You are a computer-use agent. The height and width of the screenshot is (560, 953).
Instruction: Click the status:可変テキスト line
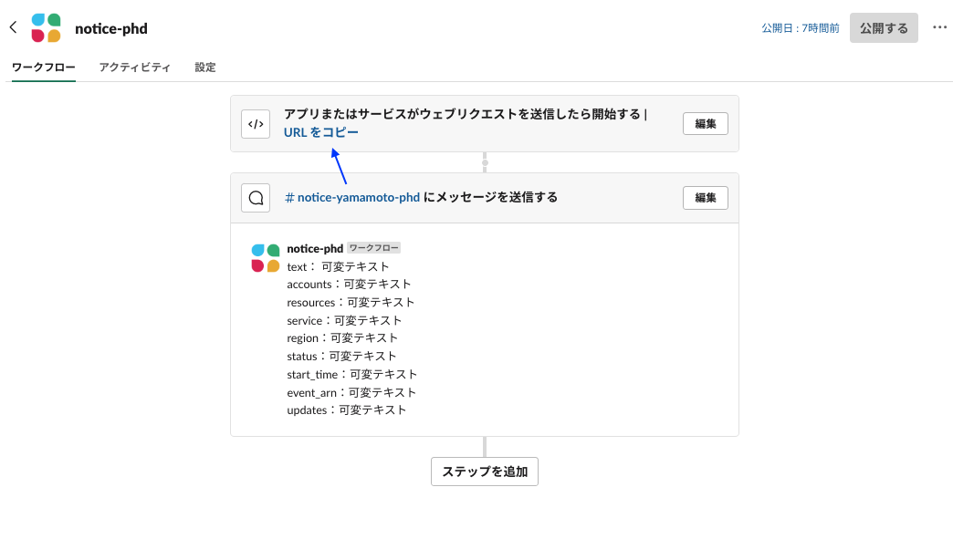click(x=341, y=357)
